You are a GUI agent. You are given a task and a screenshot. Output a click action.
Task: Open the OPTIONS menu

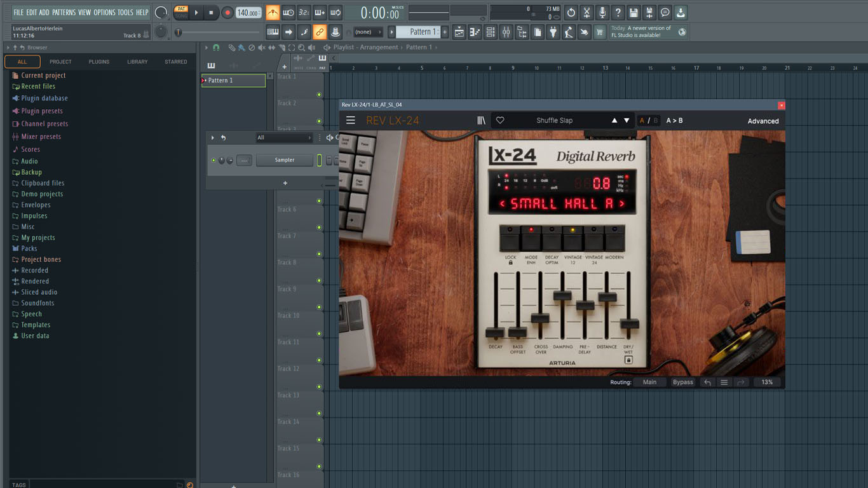point(104,12)
